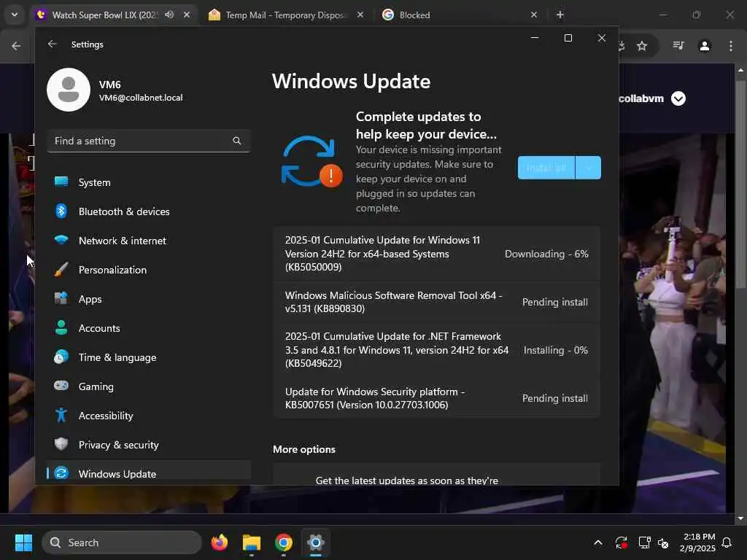The height and width of the screenshot is (560, 747).
Task: Open File Explorer from taskbar
Action: click(252, 542)
